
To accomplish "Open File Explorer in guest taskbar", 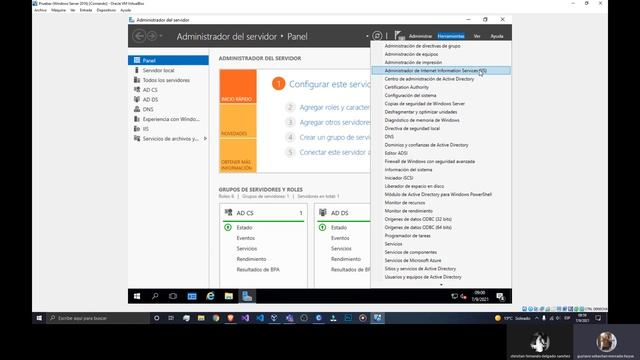I will pyautogui.click(x=229, y=296).
